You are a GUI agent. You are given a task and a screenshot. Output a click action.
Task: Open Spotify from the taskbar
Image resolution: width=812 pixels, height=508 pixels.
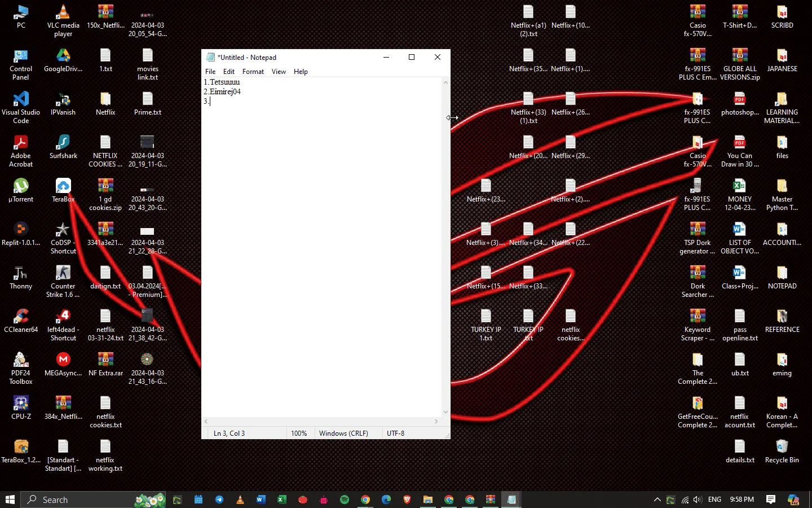[345, 500]
